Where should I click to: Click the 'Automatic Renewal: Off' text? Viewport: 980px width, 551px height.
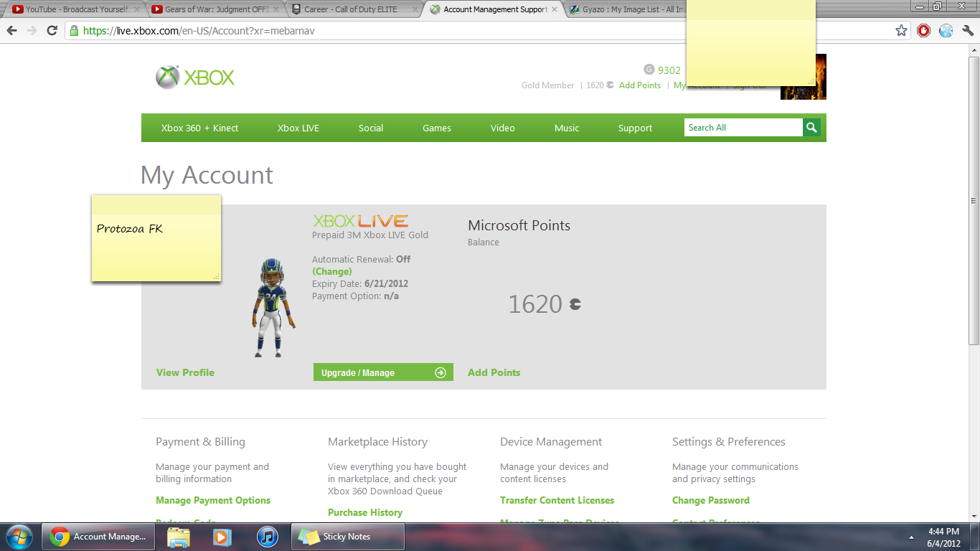click(x=362, y=259)
